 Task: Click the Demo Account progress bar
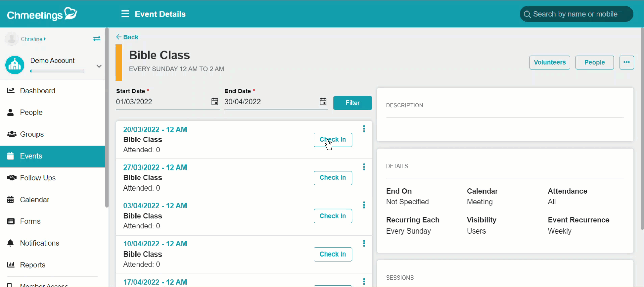(x=57, y=71)
